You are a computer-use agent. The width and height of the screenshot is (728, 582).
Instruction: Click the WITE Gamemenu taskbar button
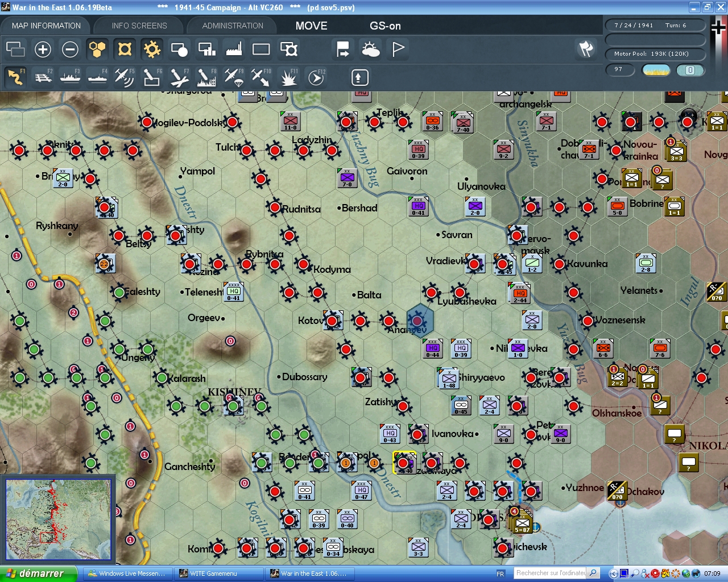[218, 573]
